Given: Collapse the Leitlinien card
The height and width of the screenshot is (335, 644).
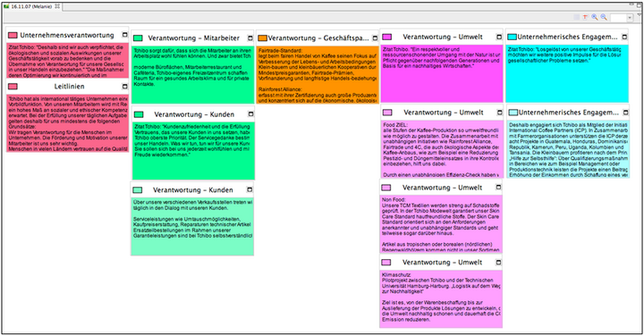Looking at the screenshot, I should pyautogui.click(x=125, y=87).
